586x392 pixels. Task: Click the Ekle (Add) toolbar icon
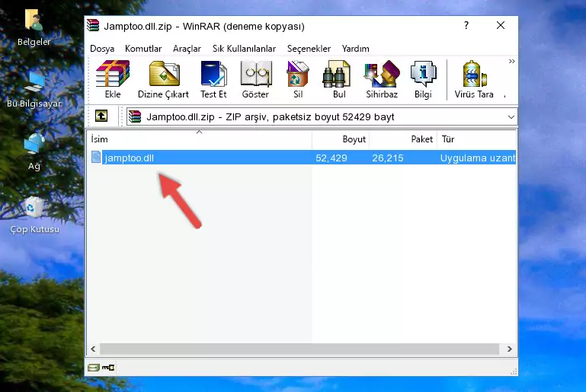(x=113, y=79)
